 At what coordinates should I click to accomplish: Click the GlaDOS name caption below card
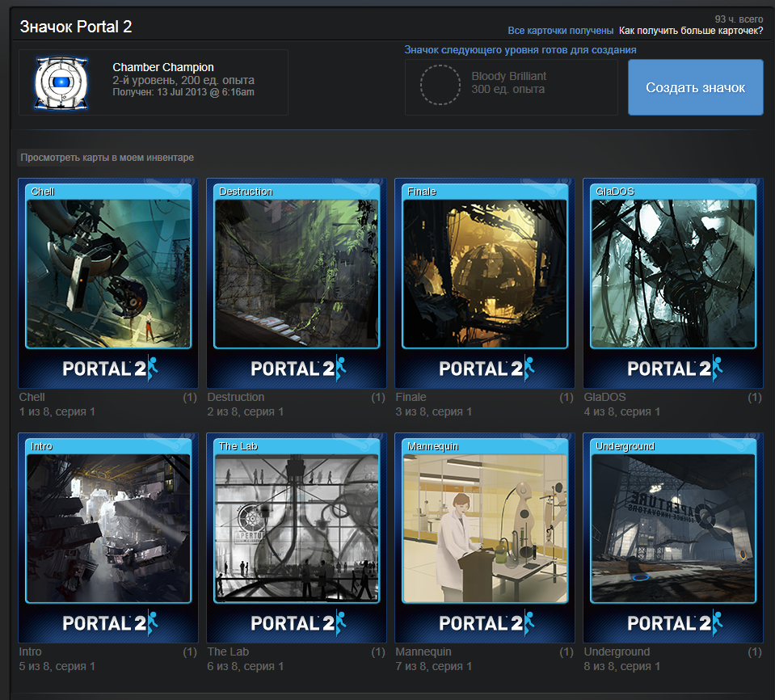point(604,397)
